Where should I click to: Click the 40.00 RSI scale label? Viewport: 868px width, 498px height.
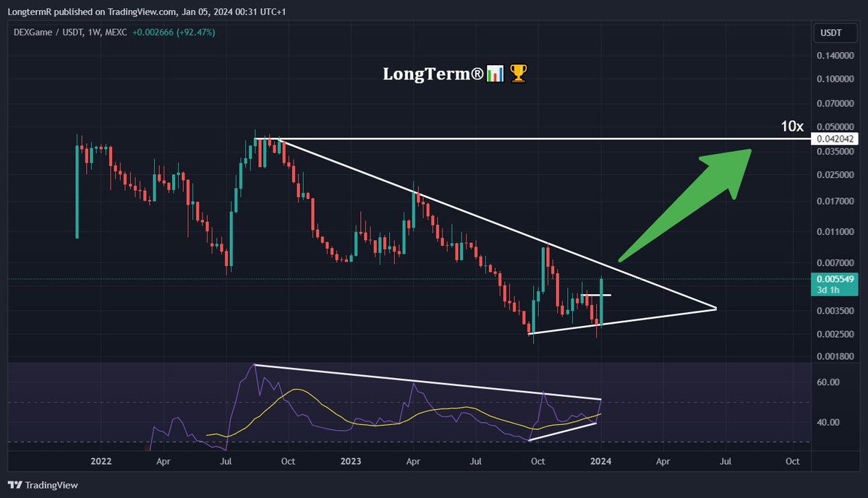coord(828,423)
